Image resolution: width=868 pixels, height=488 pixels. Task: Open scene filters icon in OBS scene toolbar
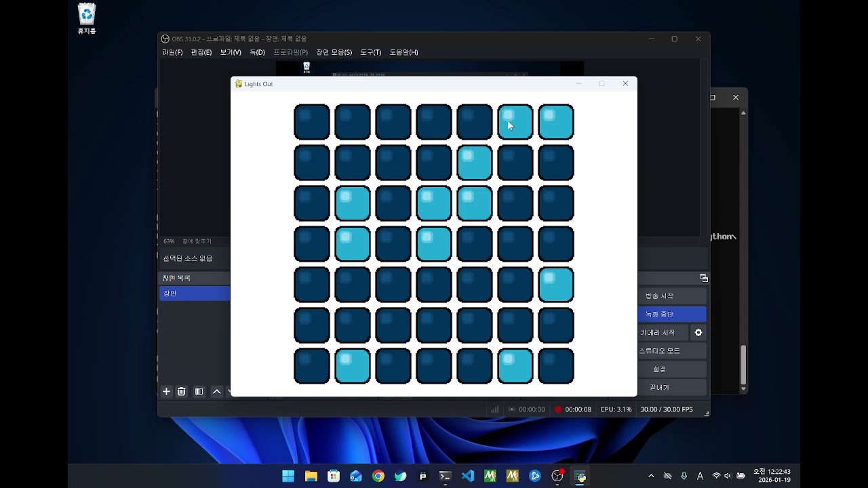click(x=199, y=392)
